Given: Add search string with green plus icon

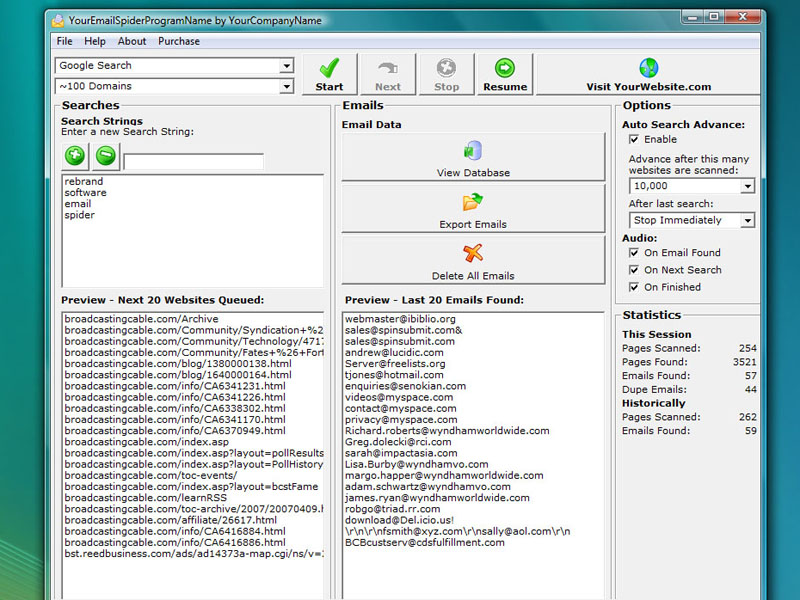Looking at the screenshot, I should pyautogui.click(x=75, y=155).
